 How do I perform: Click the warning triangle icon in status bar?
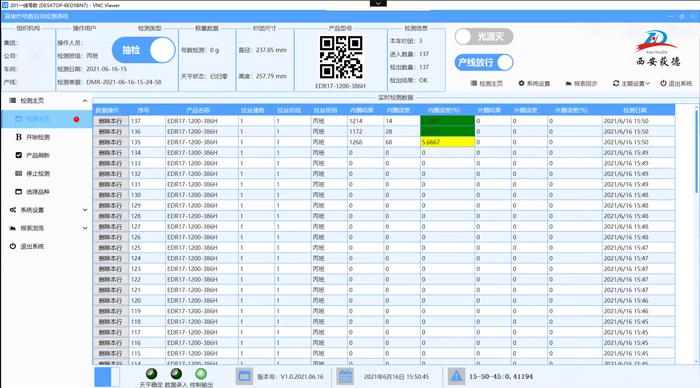click(x=456, y=376)
